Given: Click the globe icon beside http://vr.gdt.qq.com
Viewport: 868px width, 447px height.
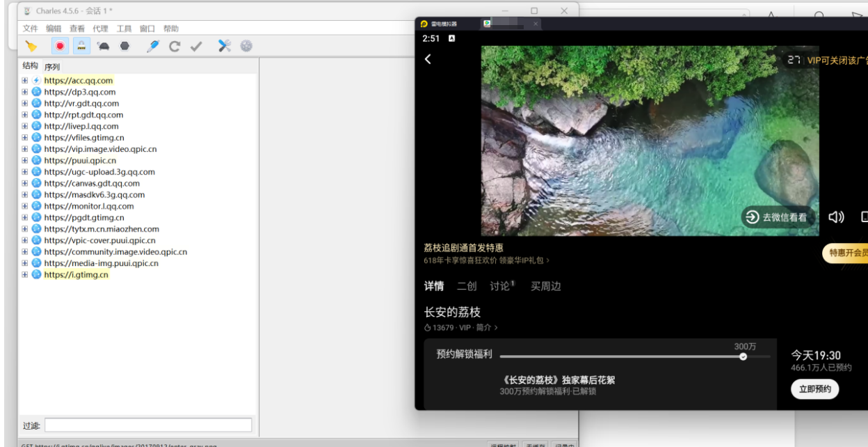Looking at the screenshot, I should point(36,103).
